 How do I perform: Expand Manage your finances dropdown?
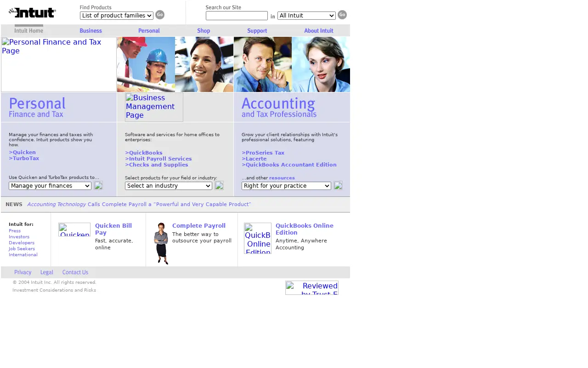(x=50, y=186)
